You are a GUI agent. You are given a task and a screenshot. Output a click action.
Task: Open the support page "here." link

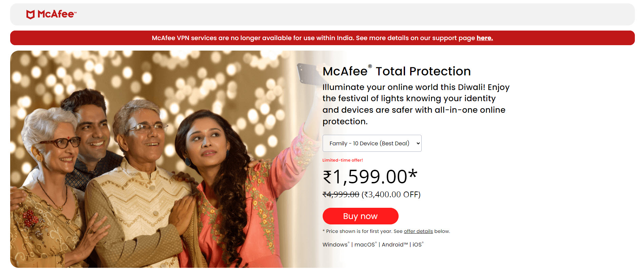(x=484, y=38)
